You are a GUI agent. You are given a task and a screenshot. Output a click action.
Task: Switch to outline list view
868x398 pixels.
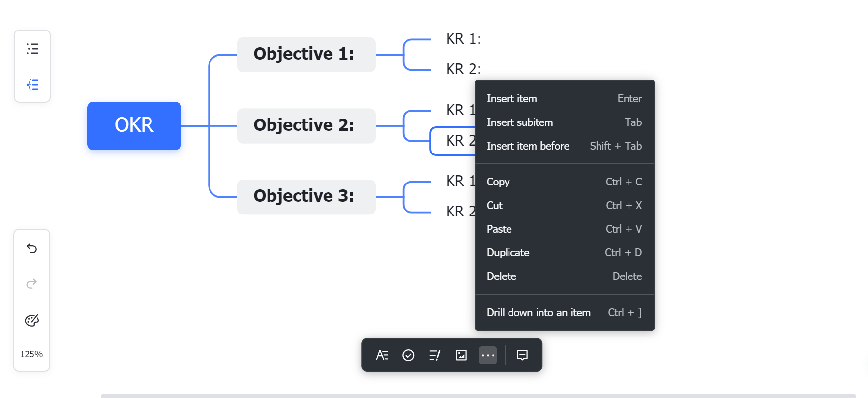click(x=32, y=48)
